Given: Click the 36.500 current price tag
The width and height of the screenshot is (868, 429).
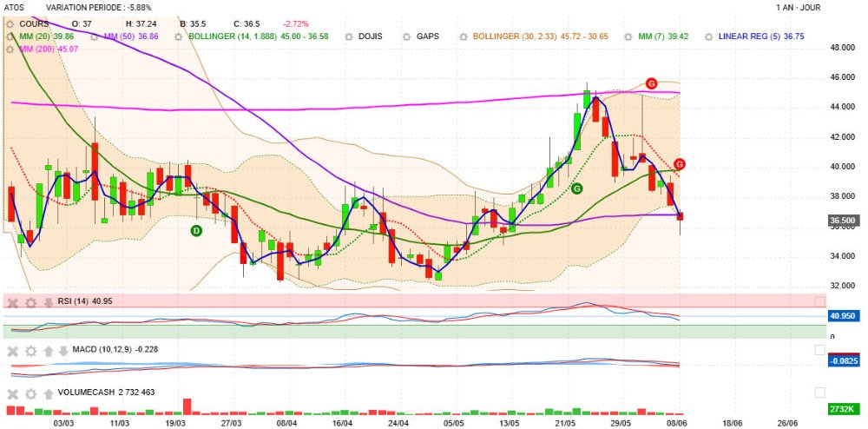Looking at the screenshot, I should 844,221.
